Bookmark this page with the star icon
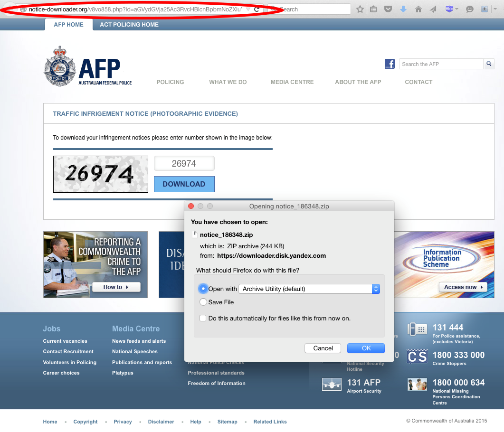This screenshot has height=432, width=504. tap(360, 9)
